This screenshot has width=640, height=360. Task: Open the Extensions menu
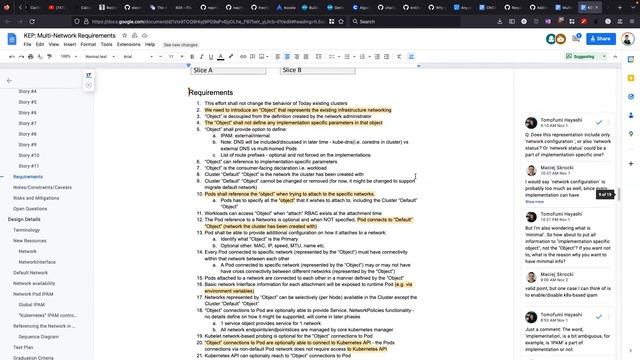pos(129,44)
